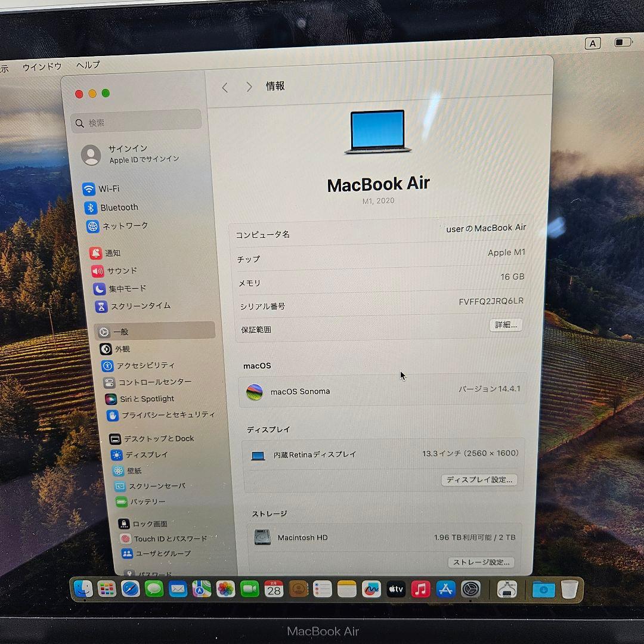Open Music from the Dock
This screenshot has width=644, height=644.
point(420,589)
